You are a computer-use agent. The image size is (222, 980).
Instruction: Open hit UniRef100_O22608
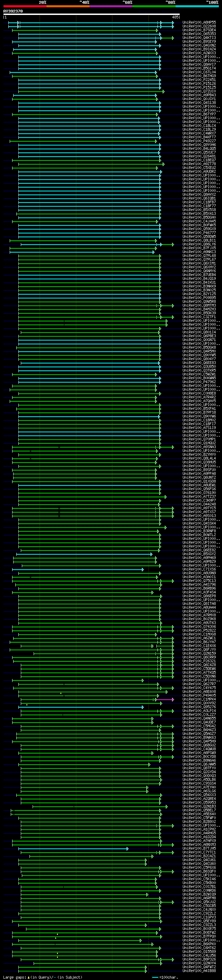[199, 26]
